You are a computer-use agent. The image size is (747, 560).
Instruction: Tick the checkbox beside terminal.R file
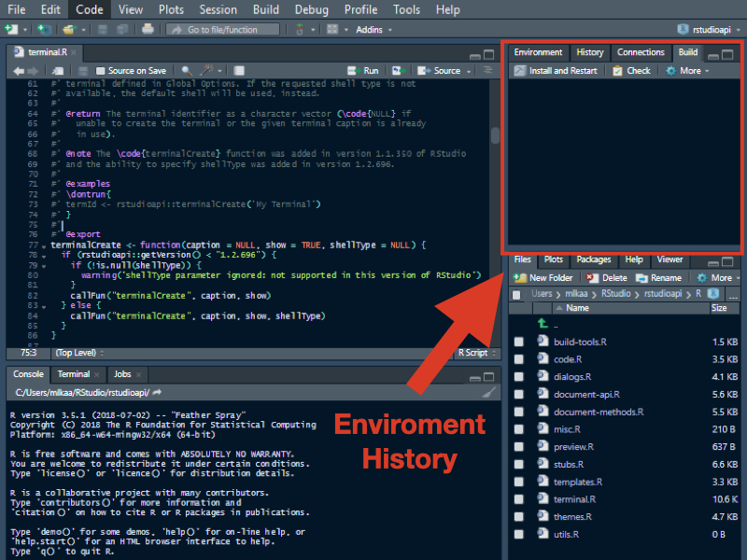pyautogui.click(x=518, y=499)
